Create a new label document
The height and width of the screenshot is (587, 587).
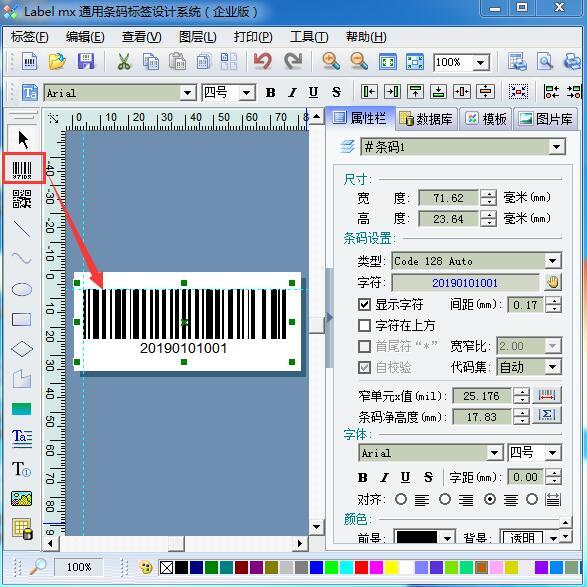pos(29,61)
